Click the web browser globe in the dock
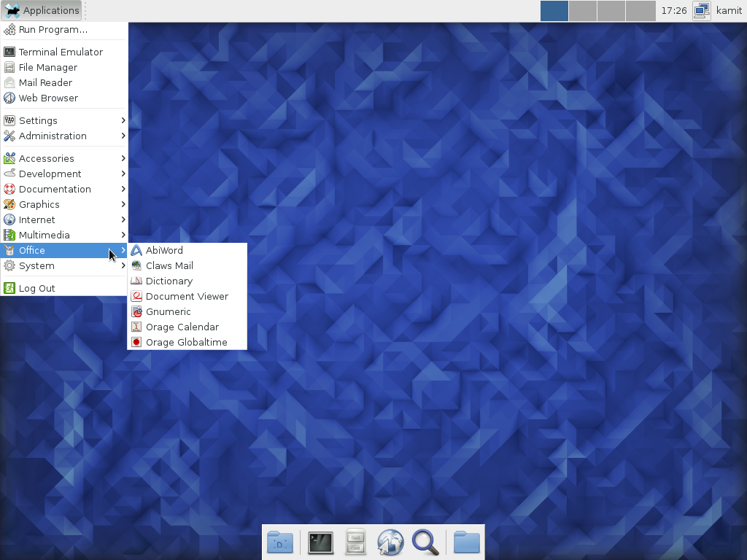Image resolution: width=747 pixels, height=560 pixels. (x=390, y=542)
